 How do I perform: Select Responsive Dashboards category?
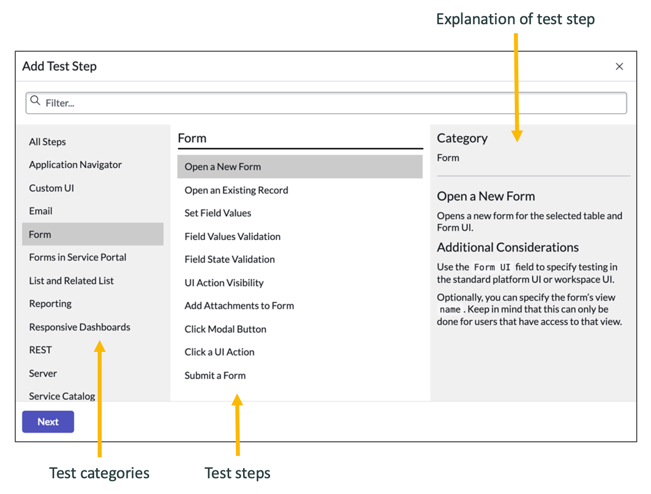79,327
